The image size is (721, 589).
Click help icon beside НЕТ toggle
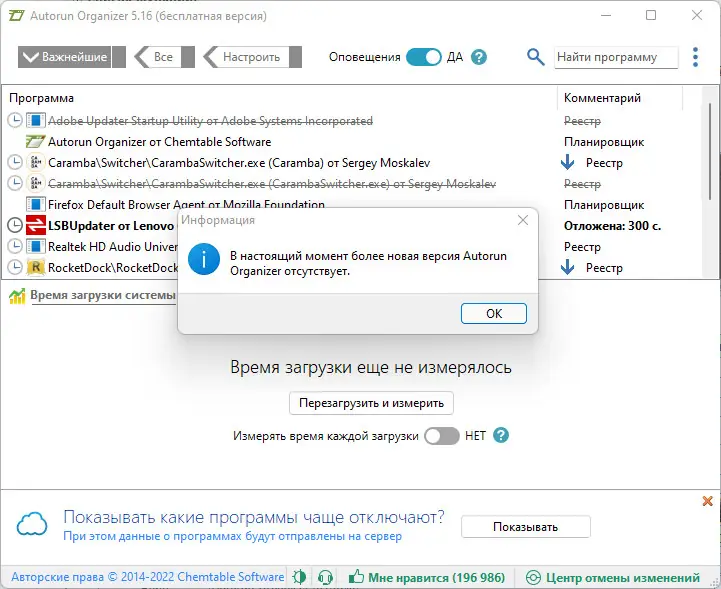(501, 435)
